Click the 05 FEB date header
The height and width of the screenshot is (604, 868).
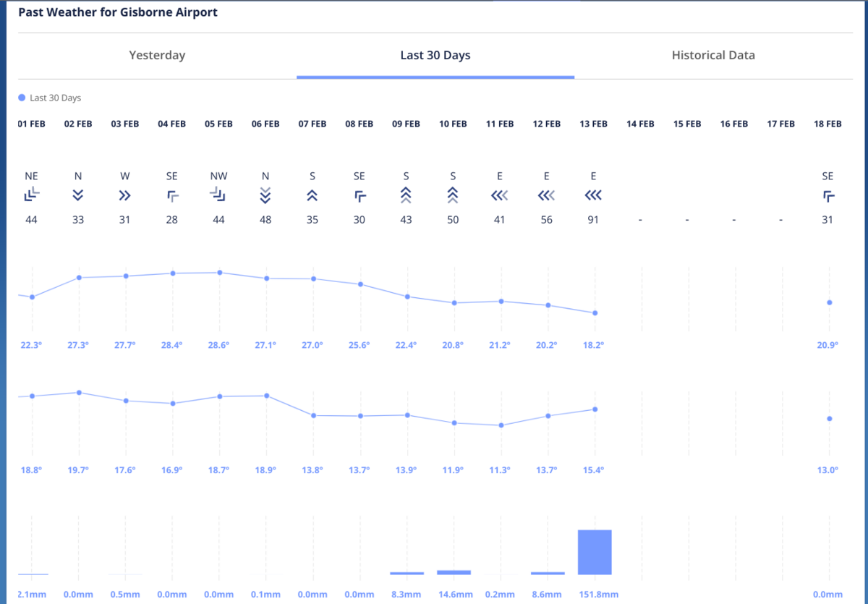(x=218, y=124)
